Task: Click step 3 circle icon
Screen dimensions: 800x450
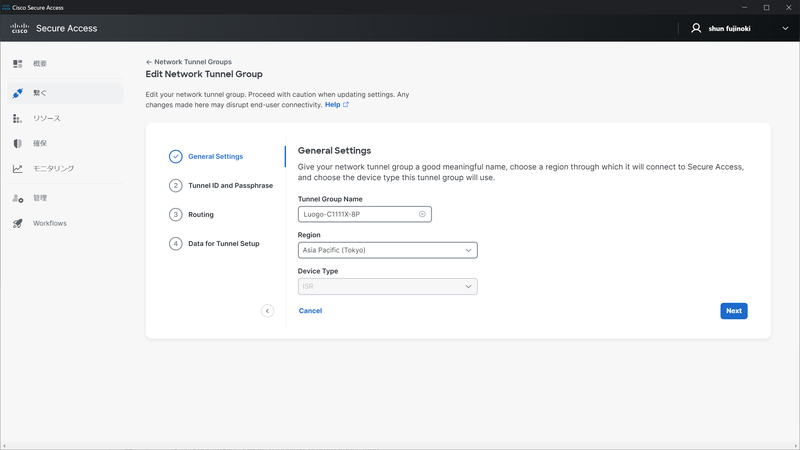Action: click(176, 215)
